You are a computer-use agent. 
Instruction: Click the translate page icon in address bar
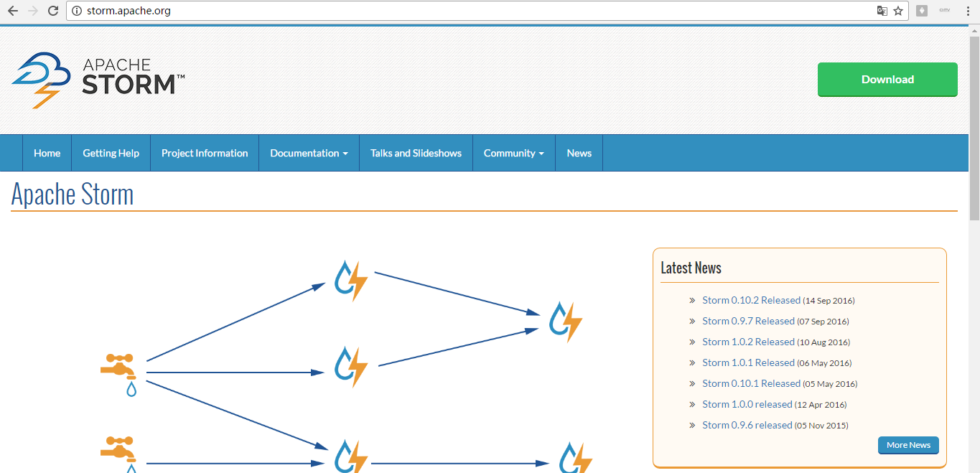882,11
